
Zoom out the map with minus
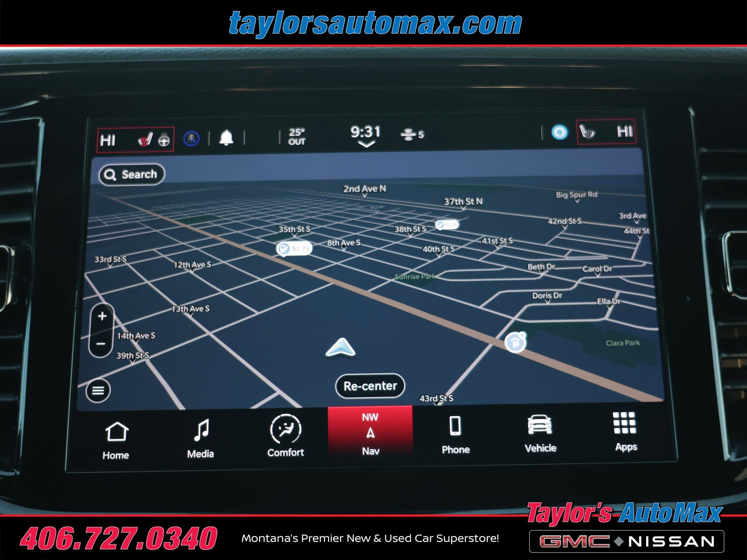pos(101,344)
